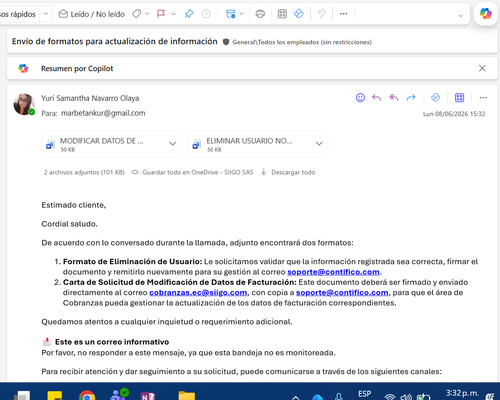Reply using the single arrow icon
This screenshot has width=500, height=400.
(377, 98)
